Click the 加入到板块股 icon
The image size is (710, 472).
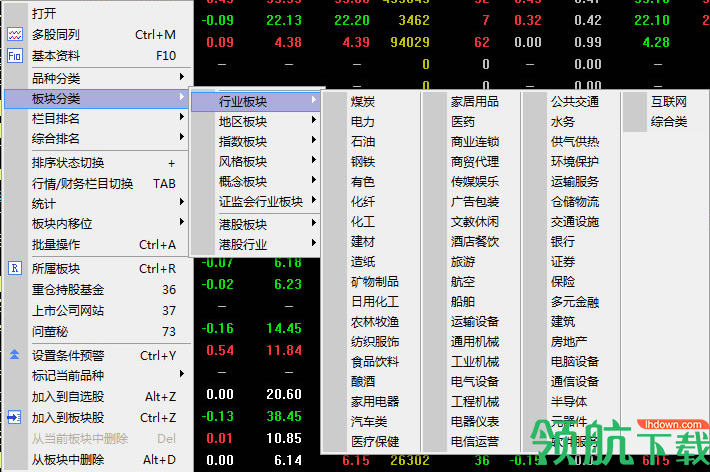(x=14, y=417)
